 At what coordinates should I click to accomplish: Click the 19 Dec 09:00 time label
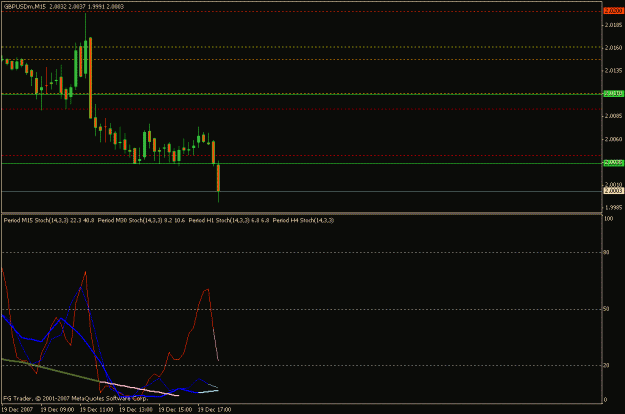pyautogui.click(x=57, y=409)
